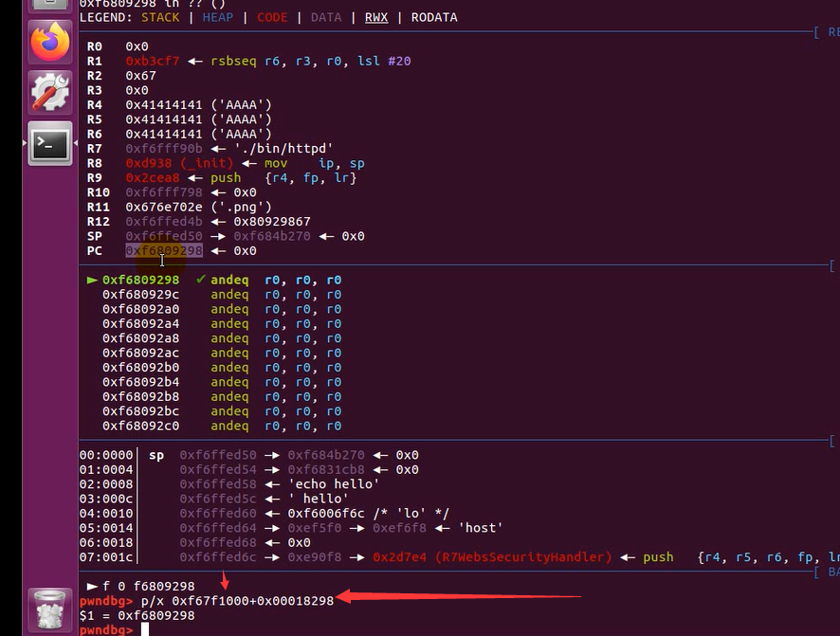Open the Terminal icon in dock
This screenshot has height=636, width=840.
coord(50,143)
